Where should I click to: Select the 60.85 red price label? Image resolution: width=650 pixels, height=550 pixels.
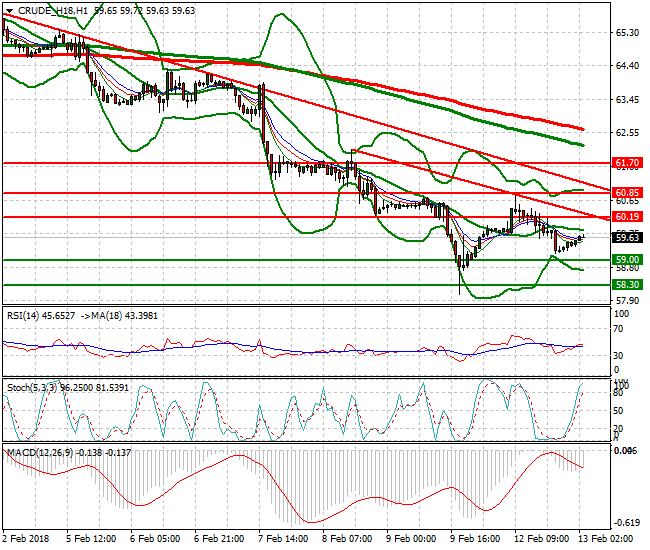[626, 192]
